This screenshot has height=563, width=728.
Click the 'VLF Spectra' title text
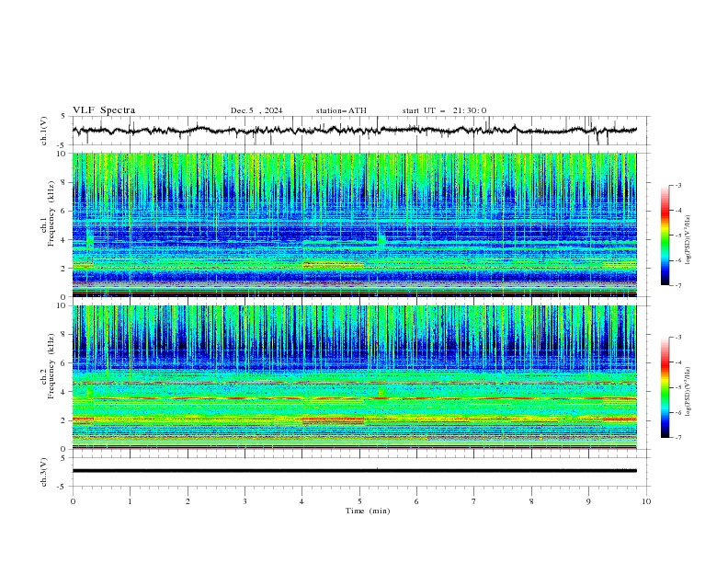point(104,110)
